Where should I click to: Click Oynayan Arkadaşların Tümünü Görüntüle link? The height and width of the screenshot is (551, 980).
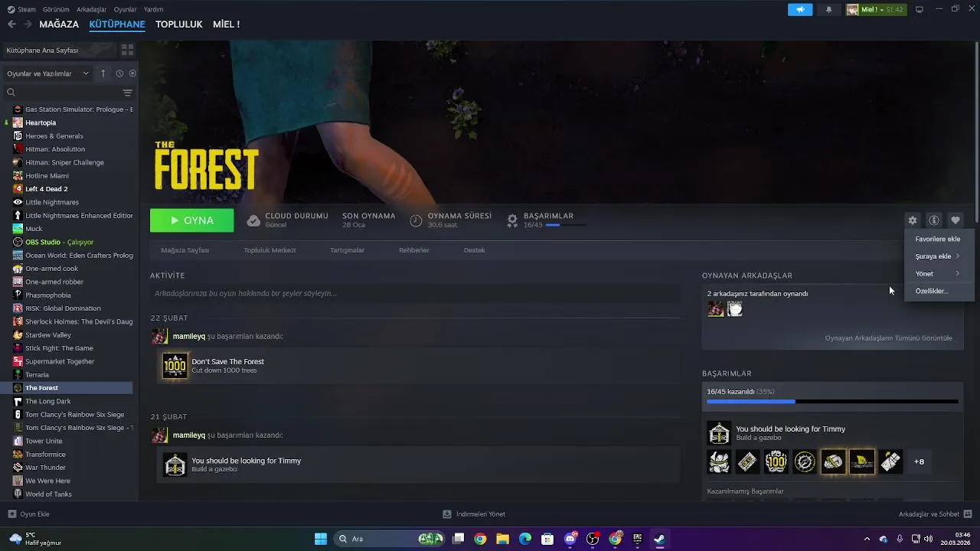tap(888, 338)
